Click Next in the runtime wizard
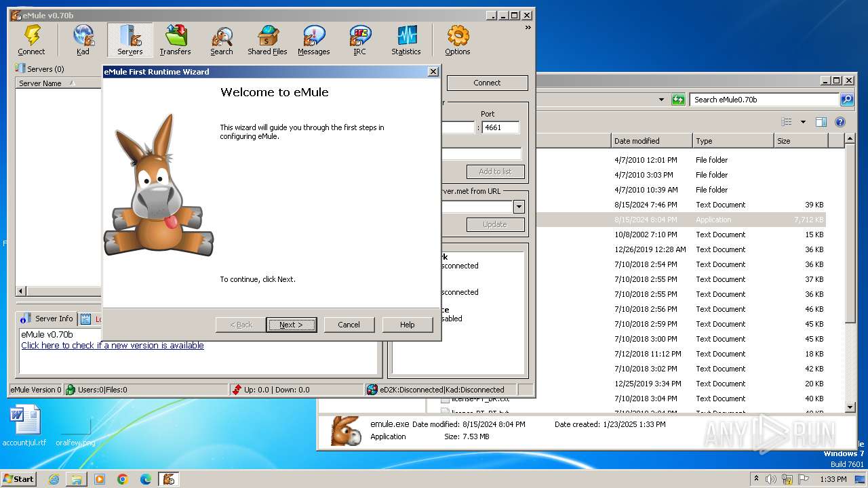 291,325
